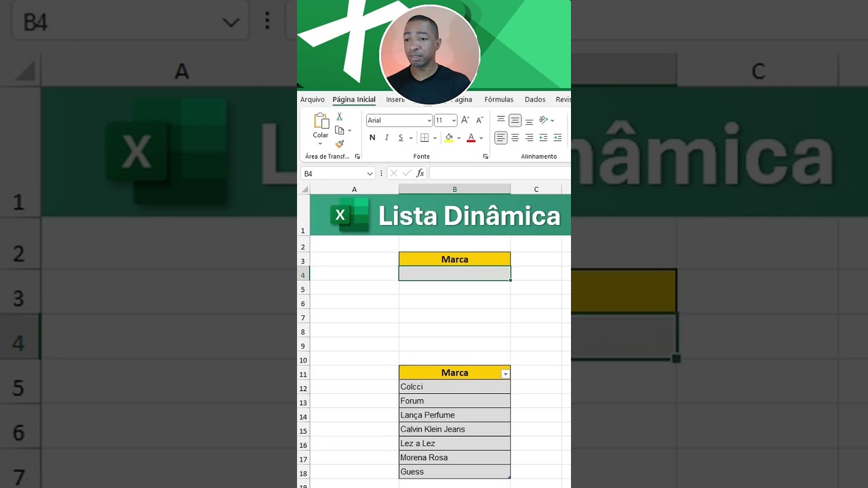This screenshot has width=868, height=488.
Task: Open the Arquivo tab
Action: [313, 100]
